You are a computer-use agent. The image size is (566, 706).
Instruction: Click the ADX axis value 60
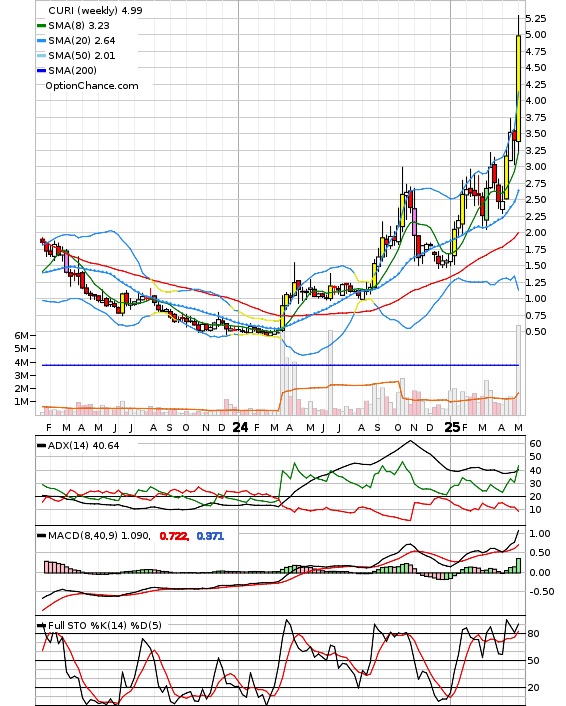click(x=535, y=444)
